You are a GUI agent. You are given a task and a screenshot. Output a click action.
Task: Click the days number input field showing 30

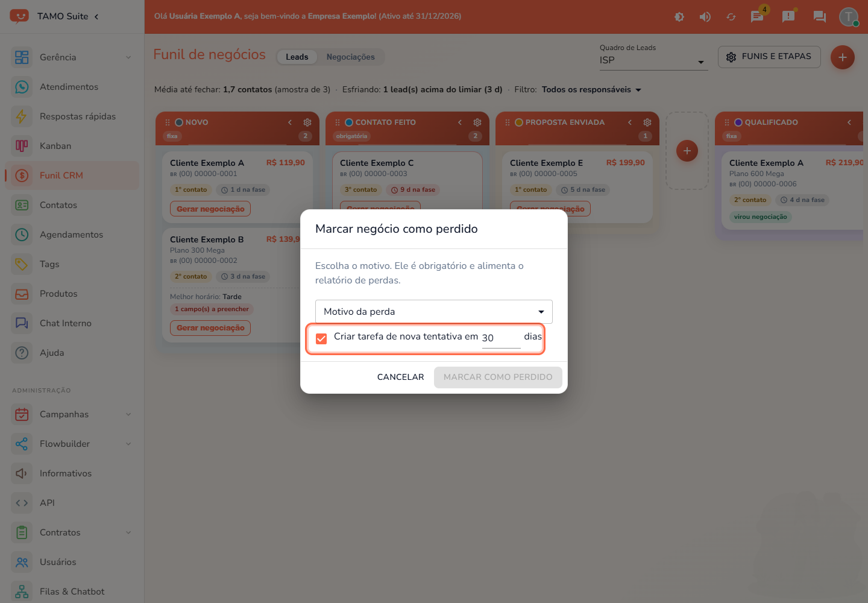point(501,338)
